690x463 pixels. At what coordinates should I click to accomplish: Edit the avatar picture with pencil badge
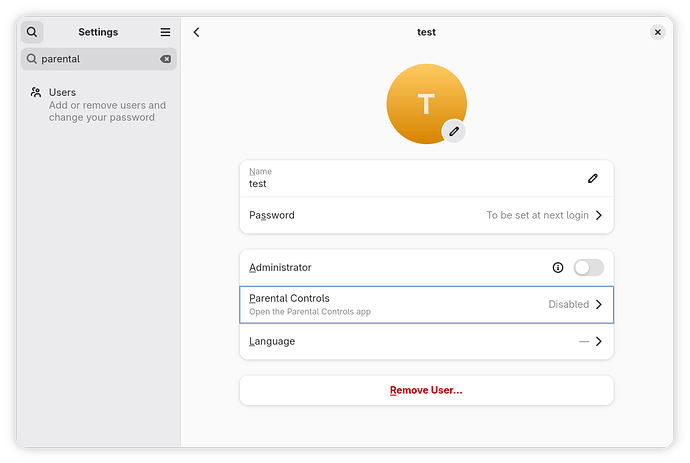(454, 131)
